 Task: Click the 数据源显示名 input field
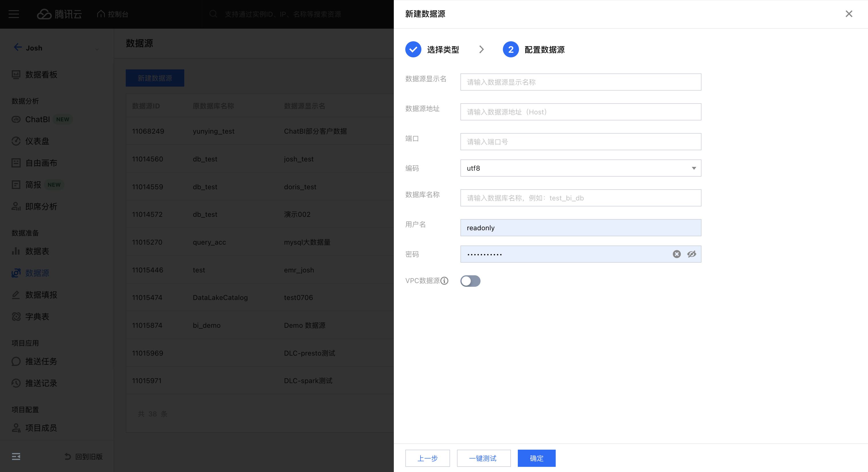pos(580,82)
